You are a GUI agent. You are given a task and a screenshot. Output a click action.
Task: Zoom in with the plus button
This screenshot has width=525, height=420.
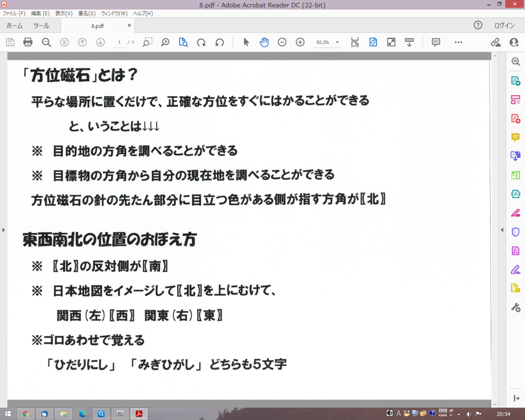point(300,42)
